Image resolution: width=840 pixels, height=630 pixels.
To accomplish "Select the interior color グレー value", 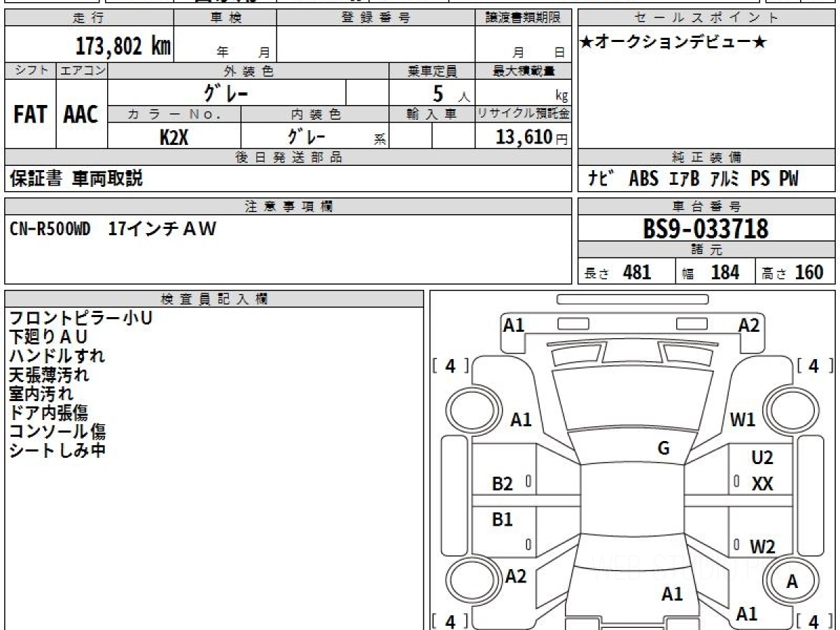I will [306, 135].
